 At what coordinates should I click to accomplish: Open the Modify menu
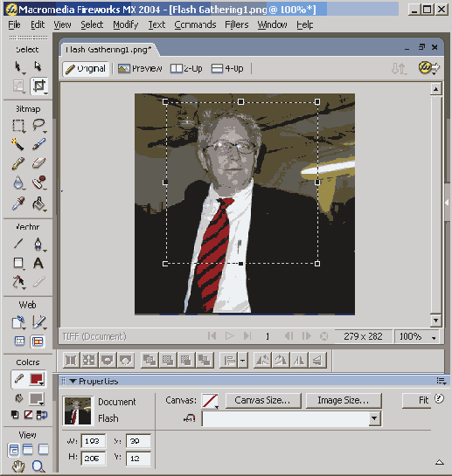coord(126,24)
